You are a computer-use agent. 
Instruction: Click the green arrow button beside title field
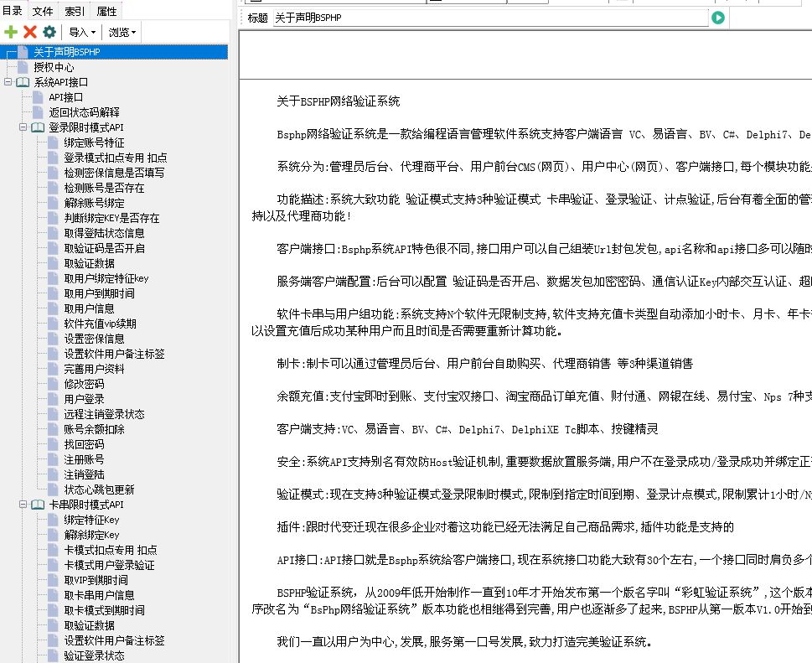(x=718, y=18)
